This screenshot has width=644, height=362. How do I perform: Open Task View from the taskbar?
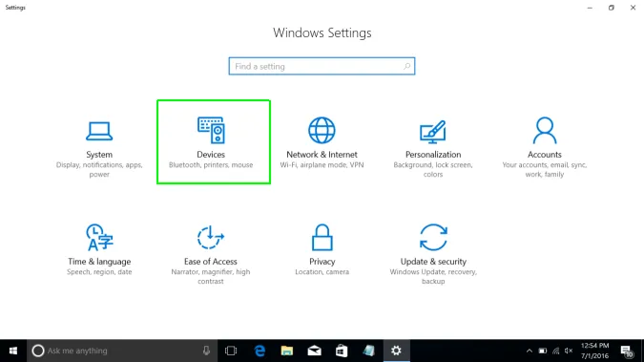coord(231,351)
